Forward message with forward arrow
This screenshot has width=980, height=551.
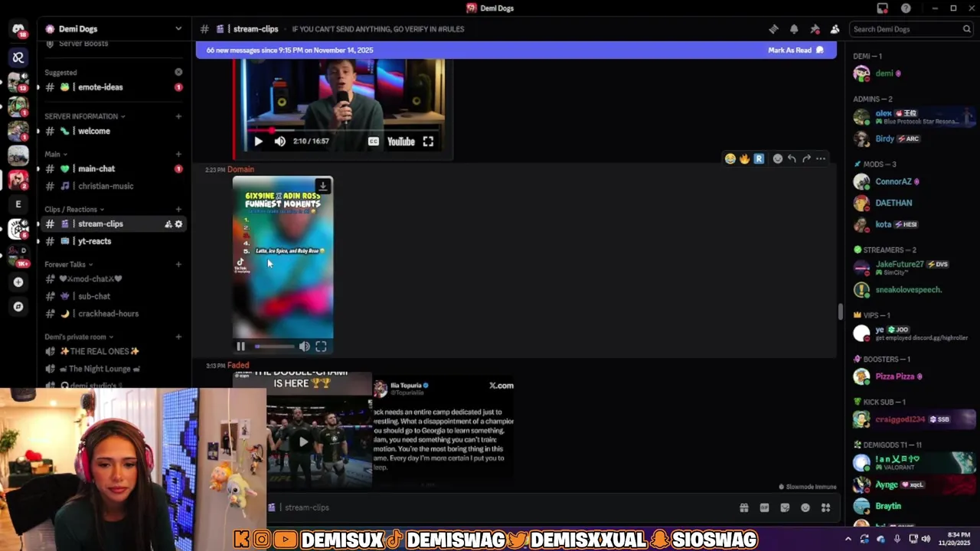[806, 158]
